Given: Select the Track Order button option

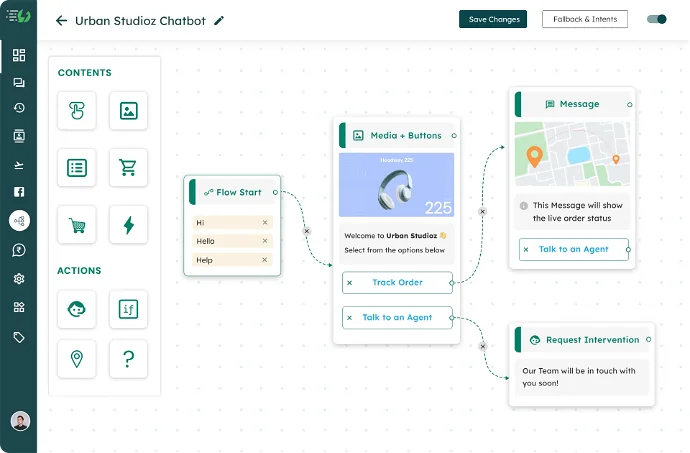Looking at the screenshot, I should (x=397, y=283).
